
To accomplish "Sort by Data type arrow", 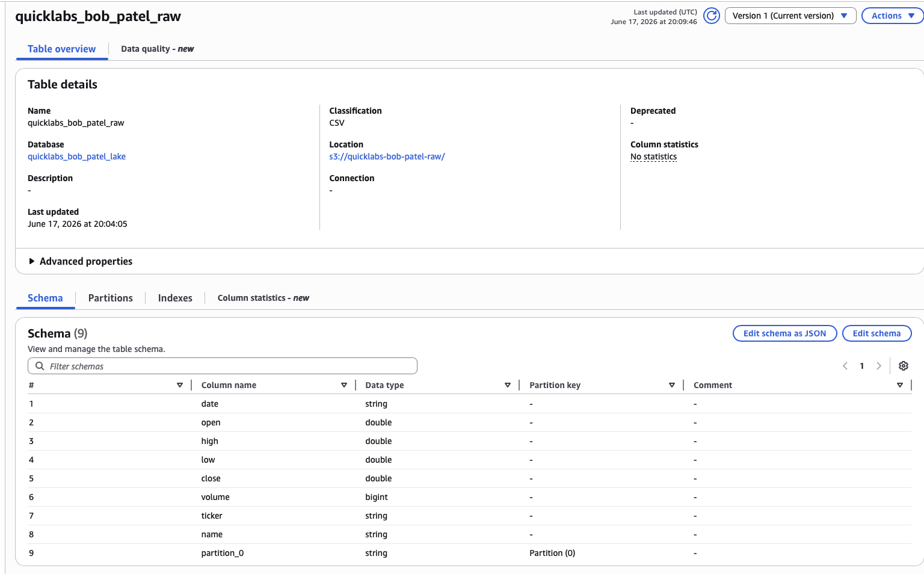I will (x=508, y=385).
